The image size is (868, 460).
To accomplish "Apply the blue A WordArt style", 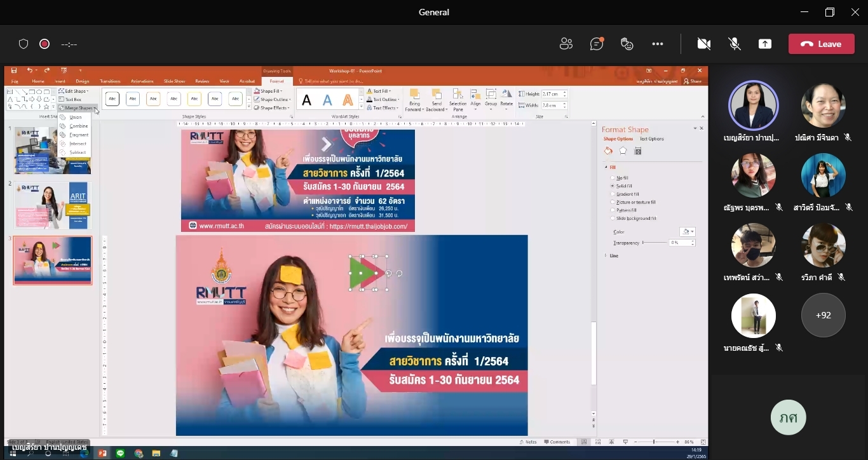I will point(327,100).
